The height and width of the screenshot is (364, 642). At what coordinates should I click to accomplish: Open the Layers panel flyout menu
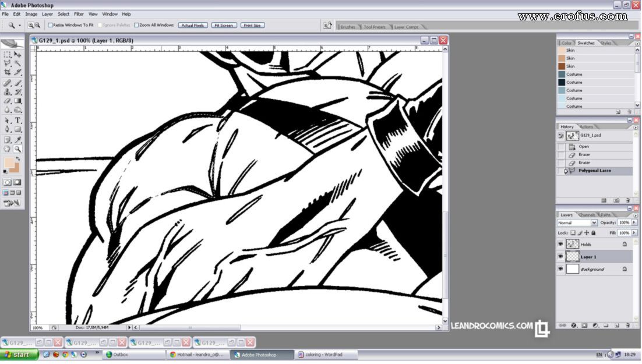tap(636, 215)
